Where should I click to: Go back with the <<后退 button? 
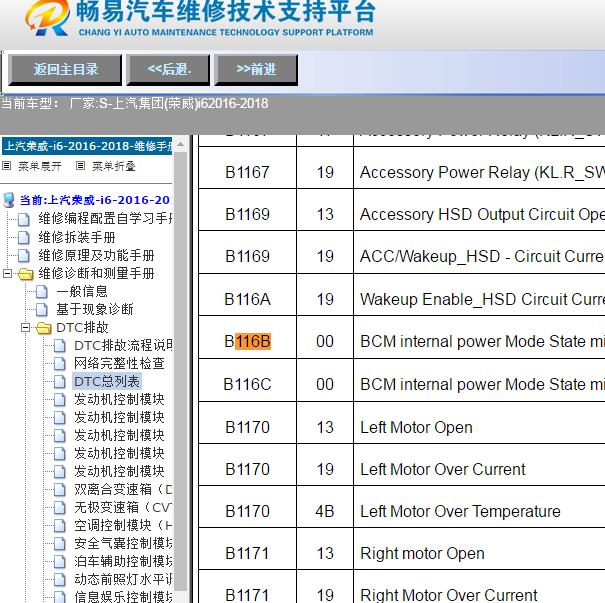pos(169,70)
